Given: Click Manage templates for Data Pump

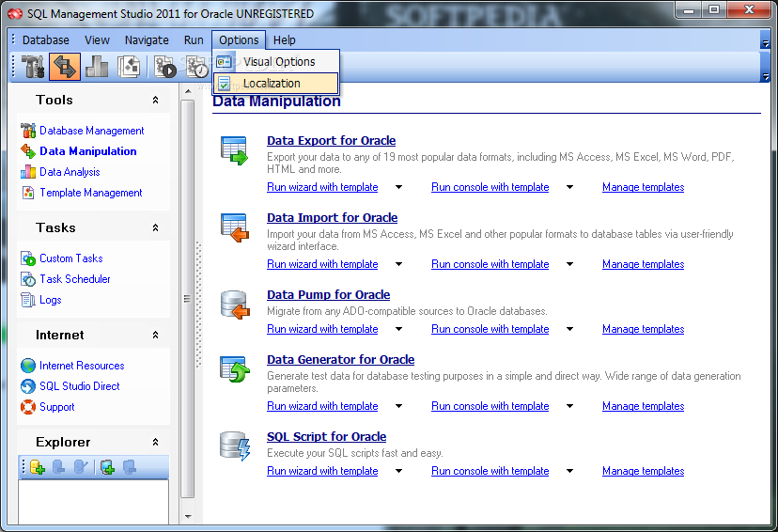Looking at the screenshot, I should click(643, 329).
